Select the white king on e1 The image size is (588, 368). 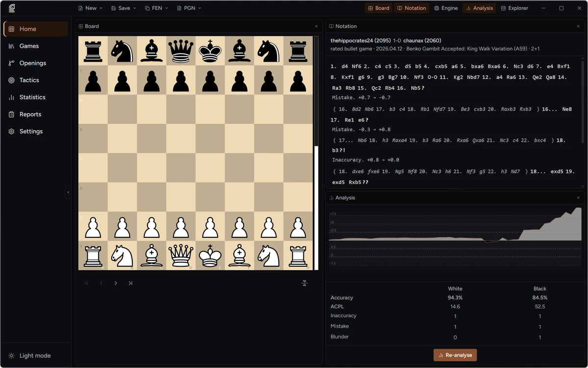210,255
